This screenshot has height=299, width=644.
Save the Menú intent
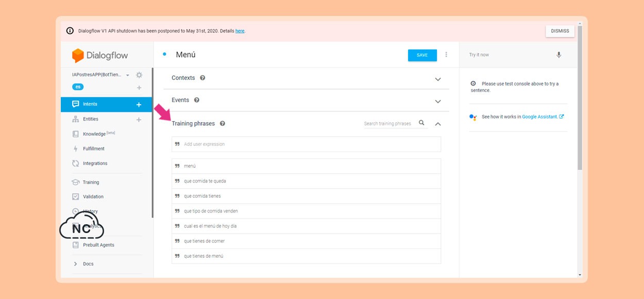pos(422,55)
